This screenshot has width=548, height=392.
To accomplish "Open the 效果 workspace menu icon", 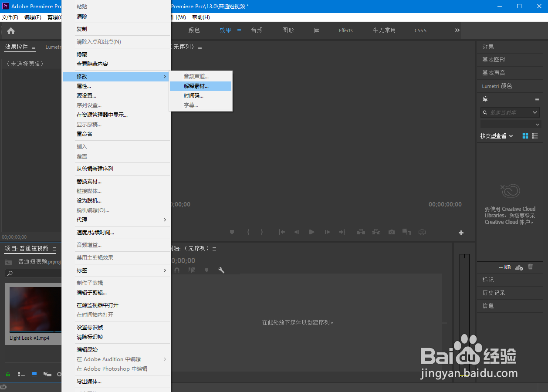I will pos(239,30).
